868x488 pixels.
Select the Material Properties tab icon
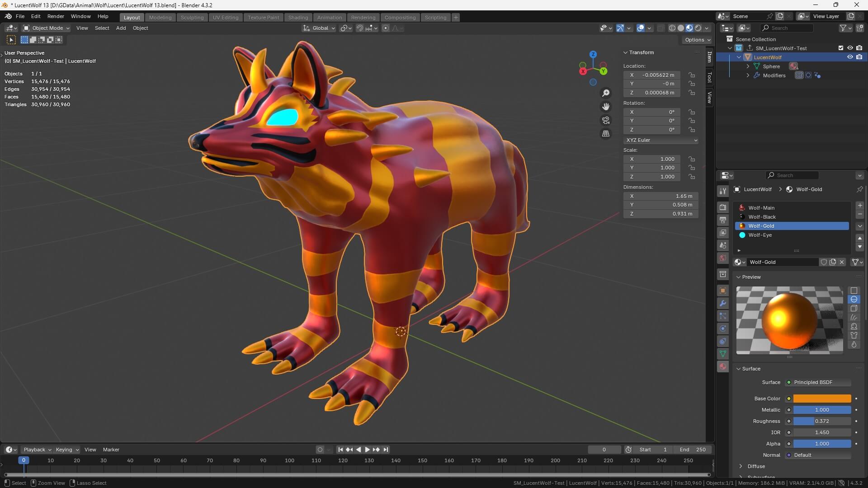723,366
